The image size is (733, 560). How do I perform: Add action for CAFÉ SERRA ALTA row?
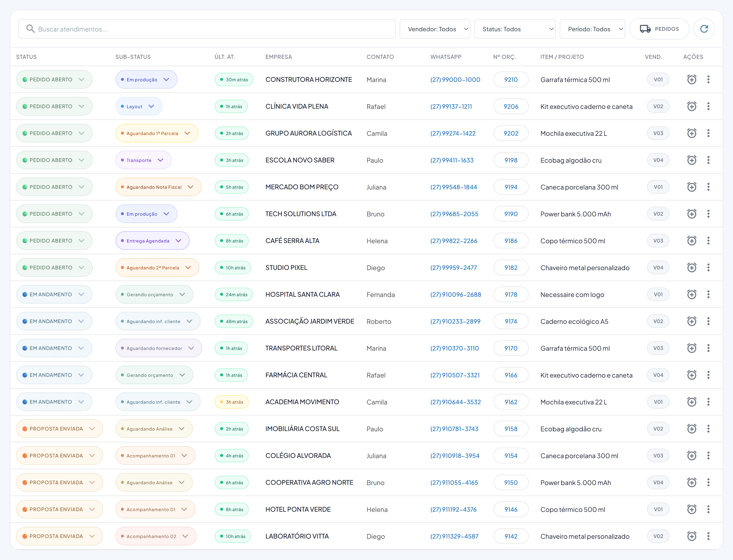[x=692, y=241]
